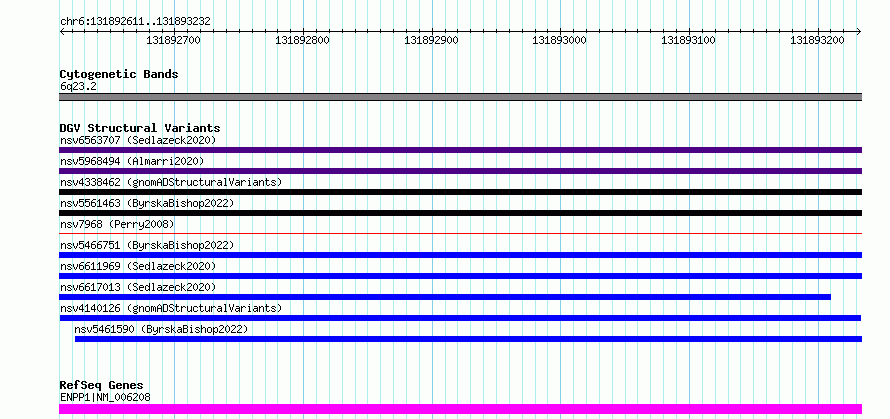Click the thin red line for nsv7968
The width and height of the screenshot is (890, 419).
tap(460, 233)
